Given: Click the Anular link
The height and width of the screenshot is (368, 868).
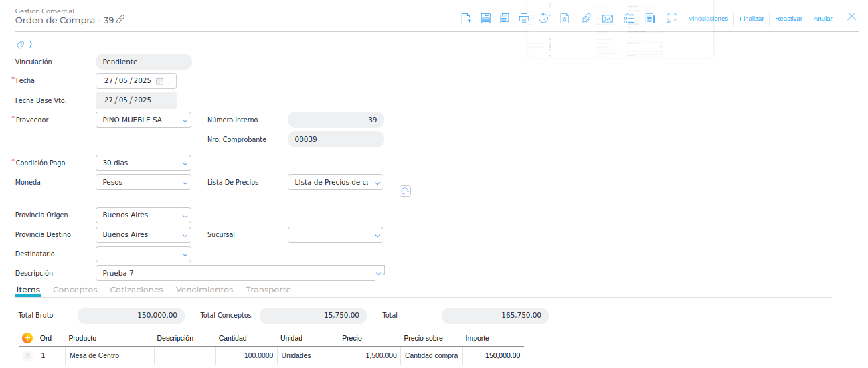Looking at the screenshot, I should (822, 19).
